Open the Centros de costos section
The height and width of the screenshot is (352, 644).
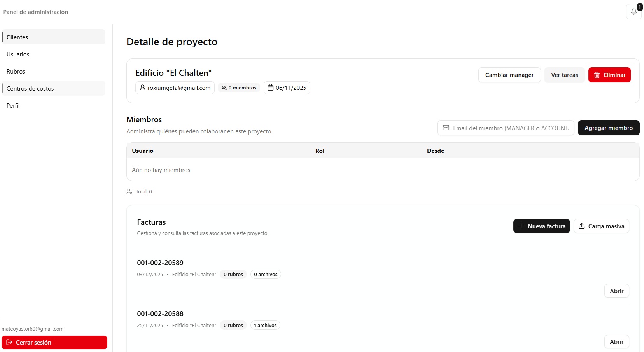30,88
